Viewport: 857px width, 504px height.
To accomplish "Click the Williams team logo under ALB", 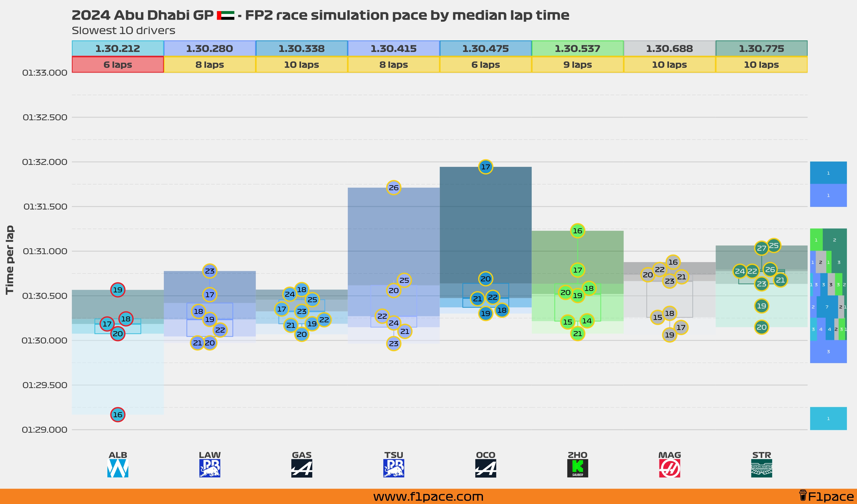I will [118, 468].
